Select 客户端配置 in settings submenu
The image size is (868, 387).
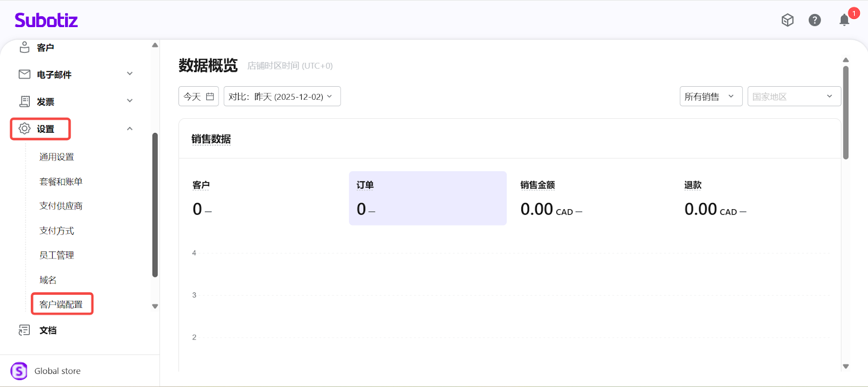tap(61, 304)
